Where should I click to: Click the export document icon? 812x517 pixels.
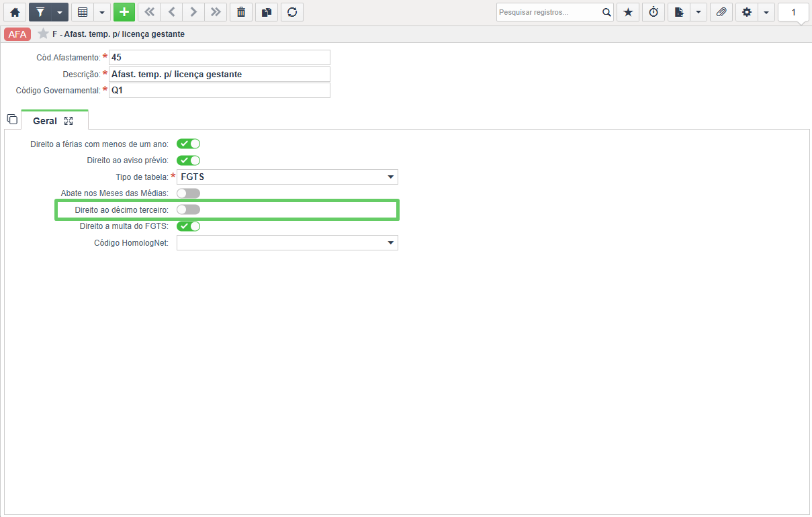tap(679, 12)
